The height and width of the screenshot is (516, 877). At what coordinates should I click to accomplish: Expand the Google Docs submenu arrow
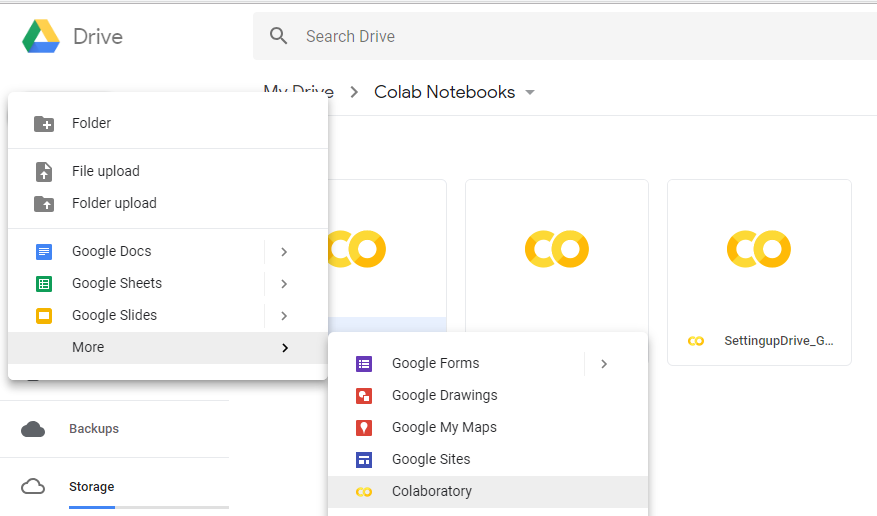[284, 252]
